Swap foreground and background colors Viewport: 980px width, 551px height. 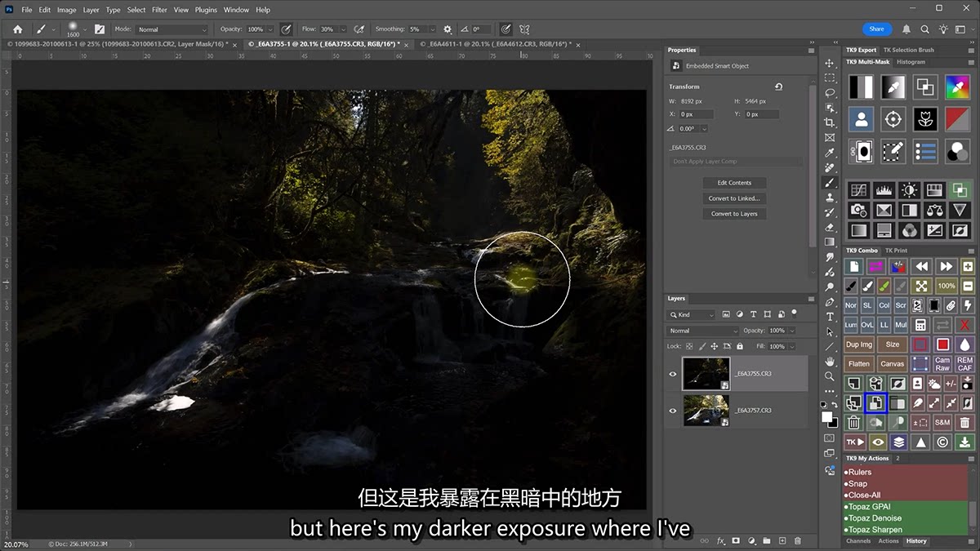834,405
